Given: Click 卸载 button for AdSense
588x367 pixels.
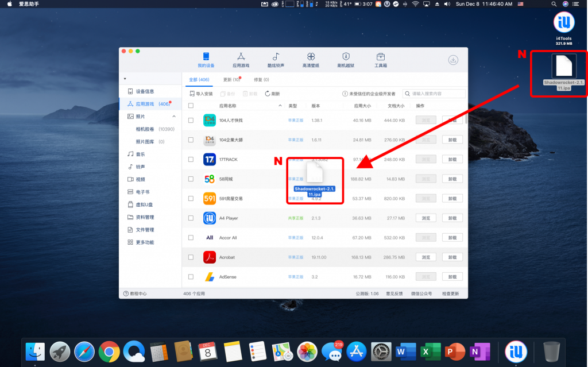Looking at the screenshot, I should tap(452, 277).
